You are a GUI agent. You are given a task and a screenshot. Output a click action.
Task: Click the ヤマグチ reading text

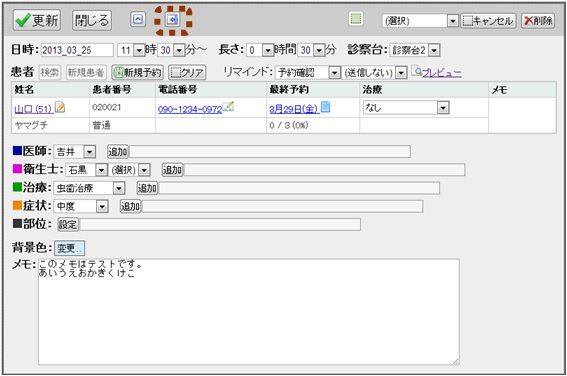click(x=31, y=125)
